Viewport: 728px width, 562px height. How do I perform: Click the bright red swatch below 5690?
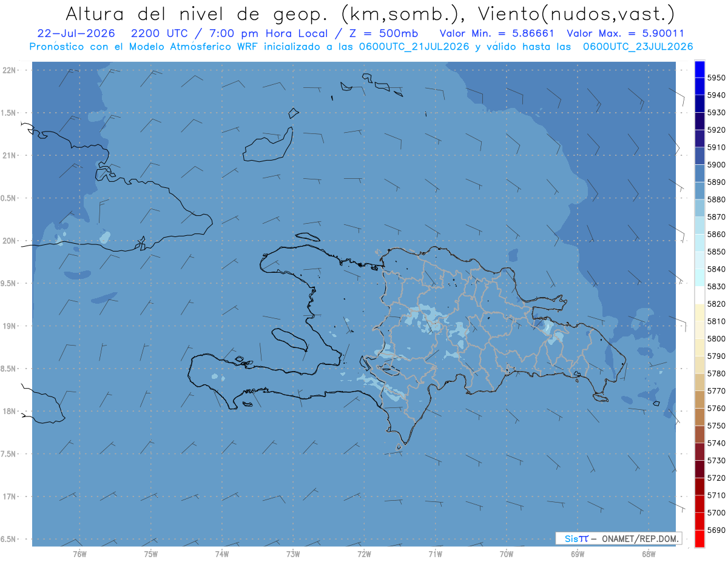click(x=699, y=538)
